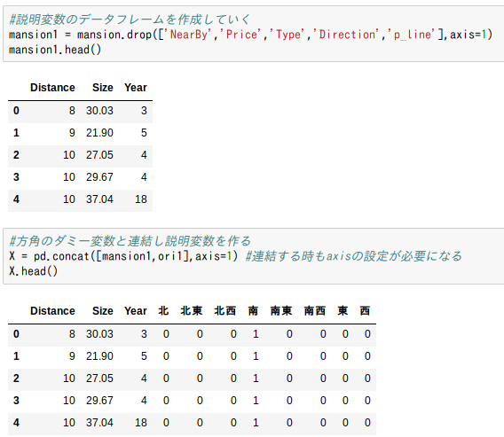Click 南 value 1 in row 0
The image size is (504, 437).
[256, 334]
